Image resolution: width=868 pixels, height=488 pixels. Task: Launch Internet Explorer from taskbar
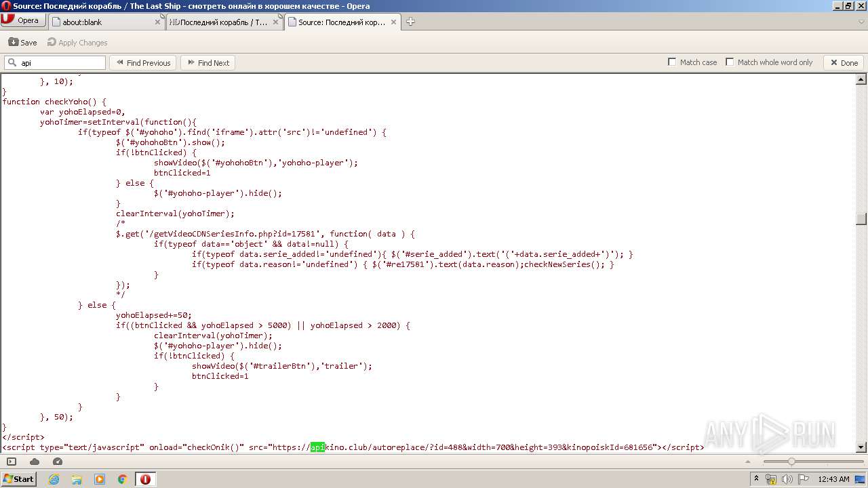[x=54, y=479]
